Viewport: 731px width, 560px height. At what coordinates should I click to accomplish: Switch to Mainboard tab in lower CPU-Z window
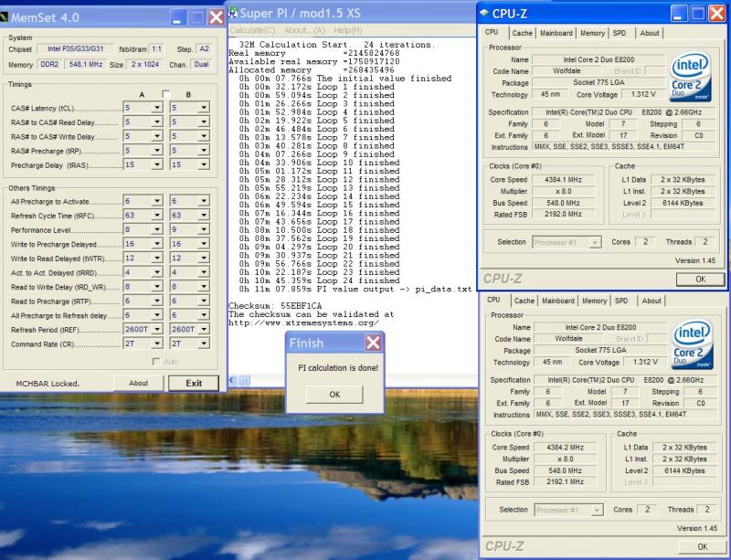click(x=558, y=301)
